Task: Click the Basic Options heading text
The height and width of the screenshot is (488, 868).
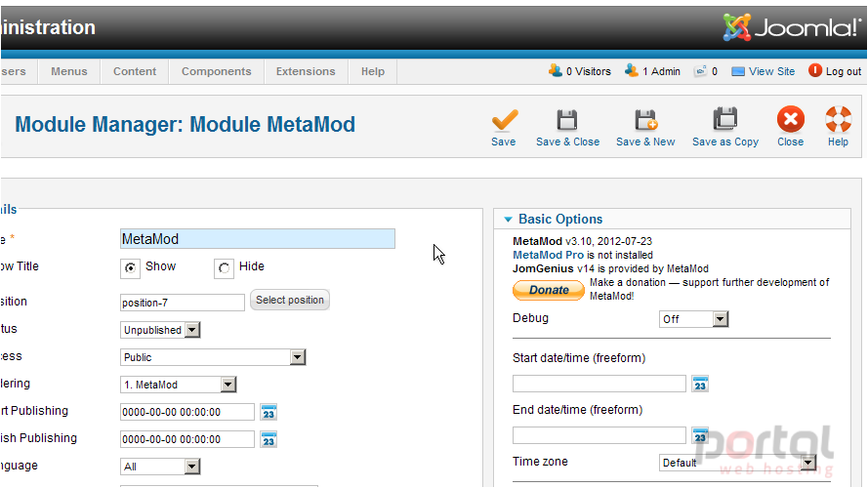Action: coord(560,219)
